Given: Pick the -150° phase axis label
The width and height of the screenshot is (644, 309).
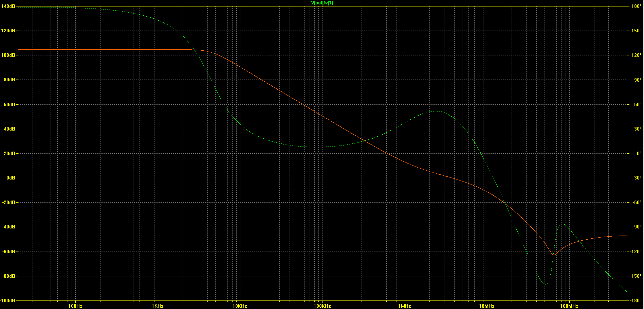Looking at the screenshot, I should tap(636, 276).
